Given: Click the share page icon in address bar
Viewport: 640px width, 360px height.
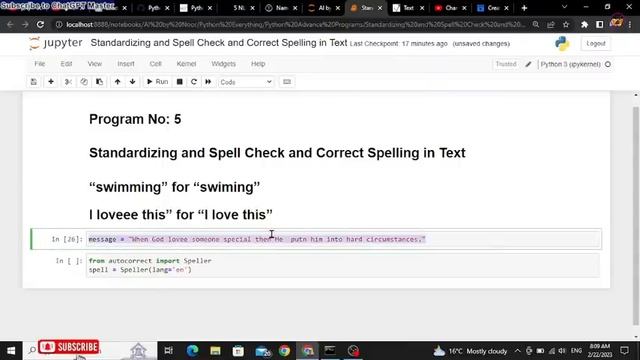Looking at the screenshot, I should 551,24.
